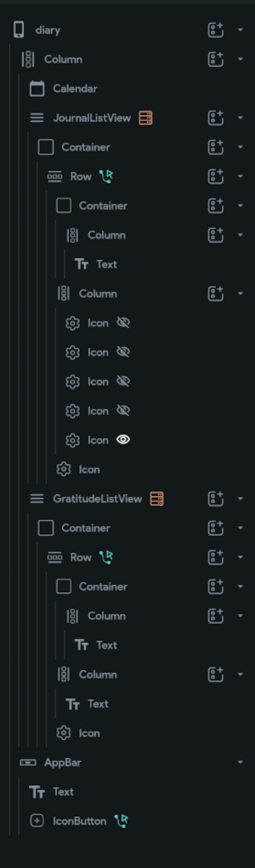Viewport: 255px width, 868px height.
Task: Click the phone icon for diary page
Action: 19,30
